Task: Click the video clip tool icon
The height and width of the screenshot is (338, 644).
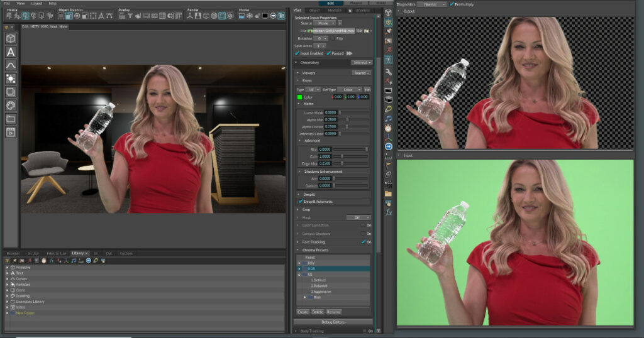Action: click(11, 132)
